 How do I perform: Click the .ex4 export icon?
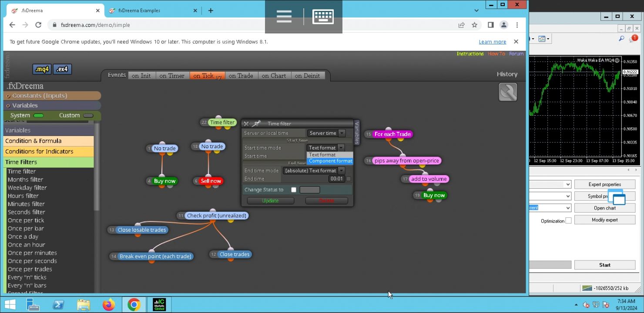(63, 69)
